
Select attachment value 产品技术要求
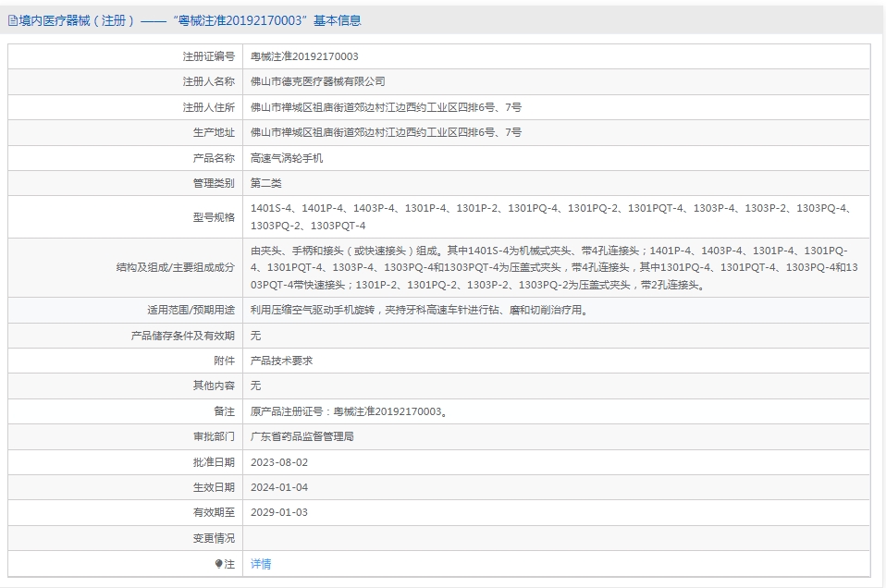[x=281, y=361]
